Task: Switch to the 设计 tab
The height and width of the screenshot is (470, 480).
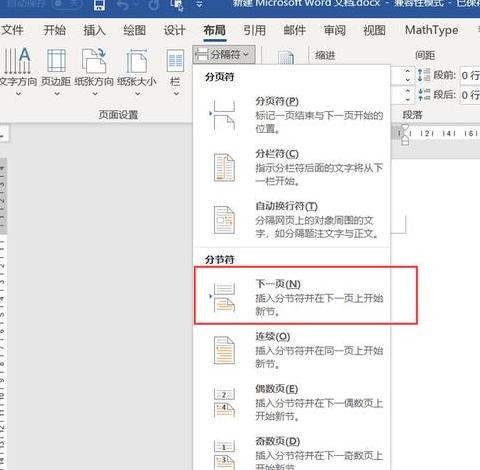Action: click(x=174, y=30)
